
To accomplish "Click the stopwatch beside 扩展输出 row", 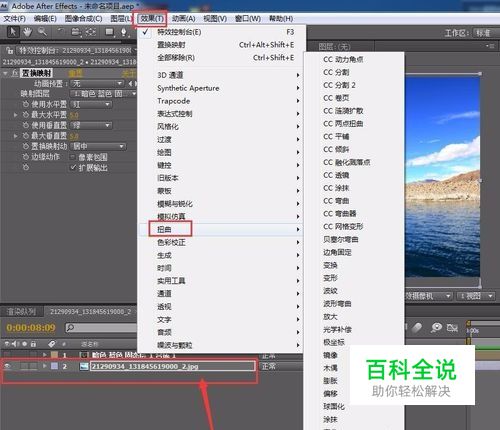I will point(26,167).
